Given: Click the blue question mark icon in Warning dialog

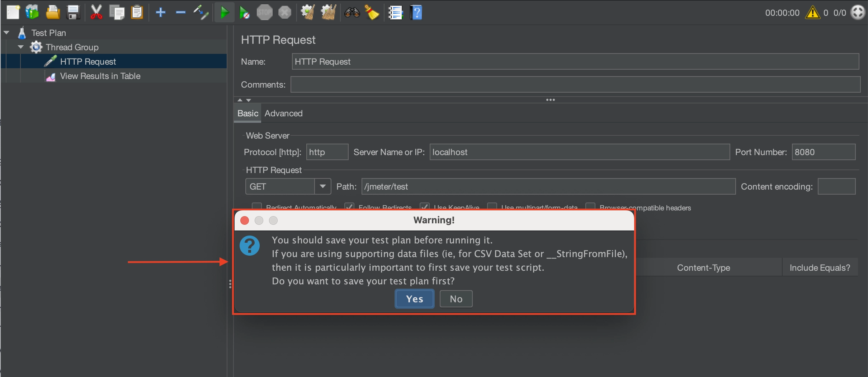Looking at the screenshot, I should click(x=250, y=246).
